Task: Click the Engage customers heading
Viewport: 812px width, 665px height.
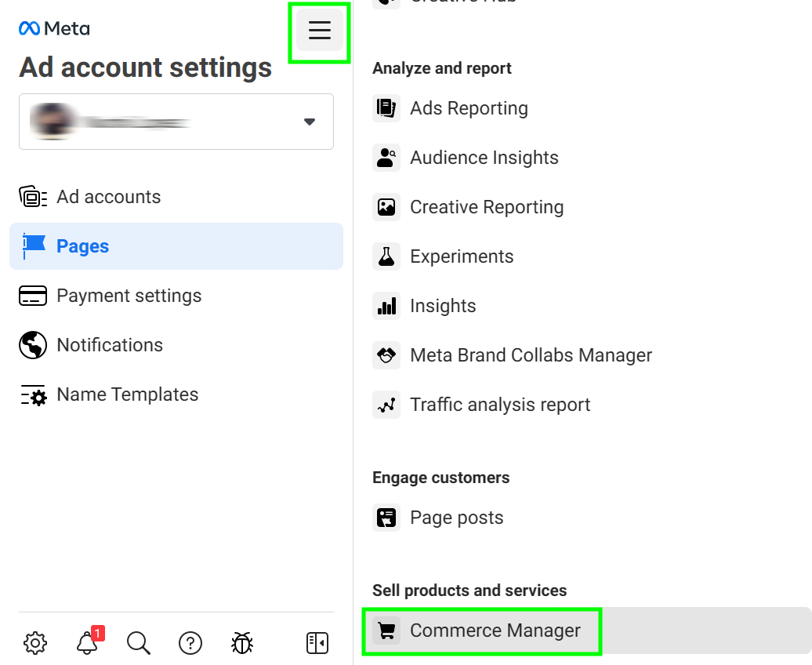Action: click(x=440, y=478)
